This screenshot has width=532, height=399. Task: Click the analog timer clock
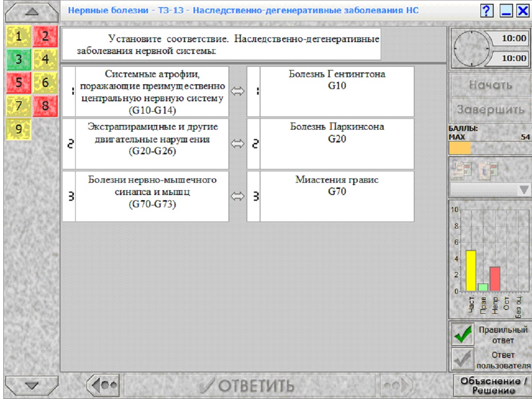[x=471, y=48]
